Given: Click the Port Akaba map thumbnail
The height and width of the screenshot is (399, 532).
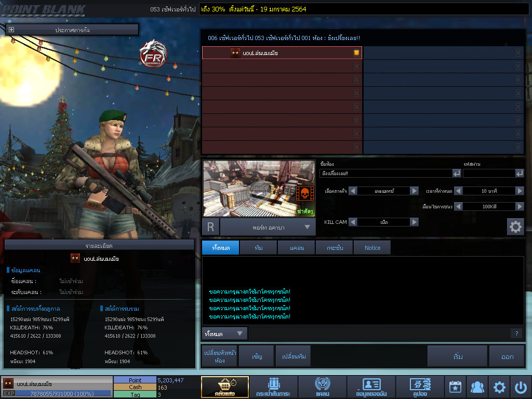Looking at the screenshot, I should [x=259, y=188].
